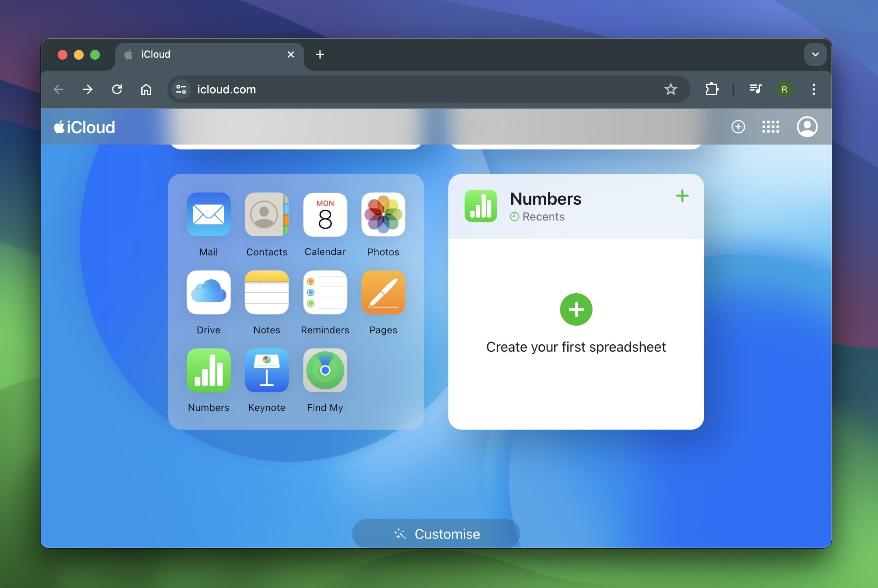Go forward with the browser forward arrow
Screen dimensions: 878x588
(x=87, y=89)
